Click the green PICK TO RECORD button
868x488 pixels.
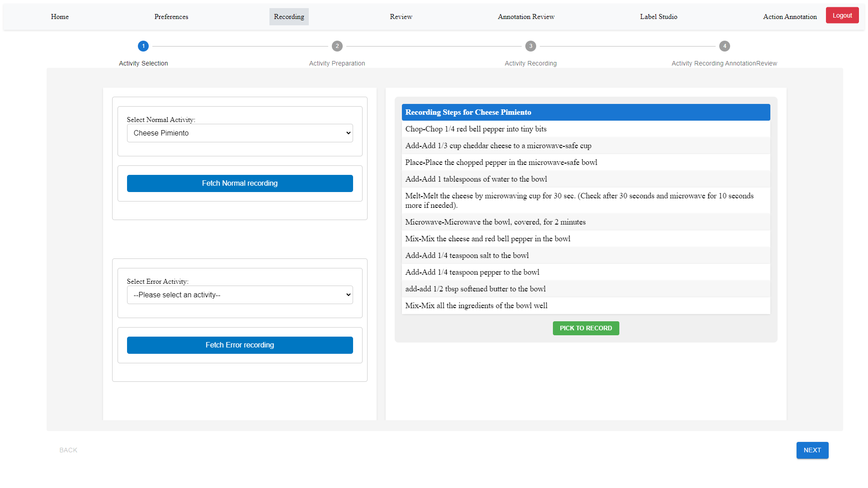click(585, 328)
